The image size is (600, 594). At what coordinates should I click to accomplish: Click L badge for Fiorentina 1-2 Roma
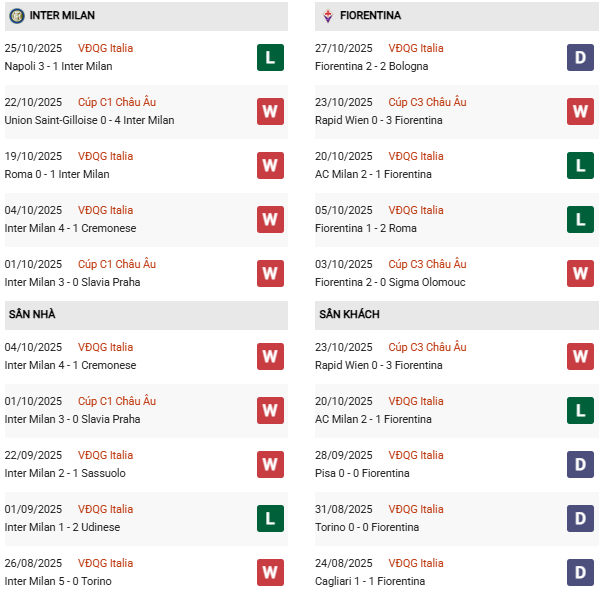(580, 219)
